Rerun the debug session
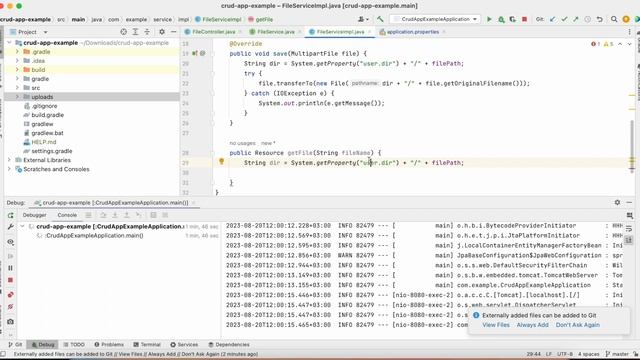This screenshot has height=360, width=640. (x=11, y=215)
